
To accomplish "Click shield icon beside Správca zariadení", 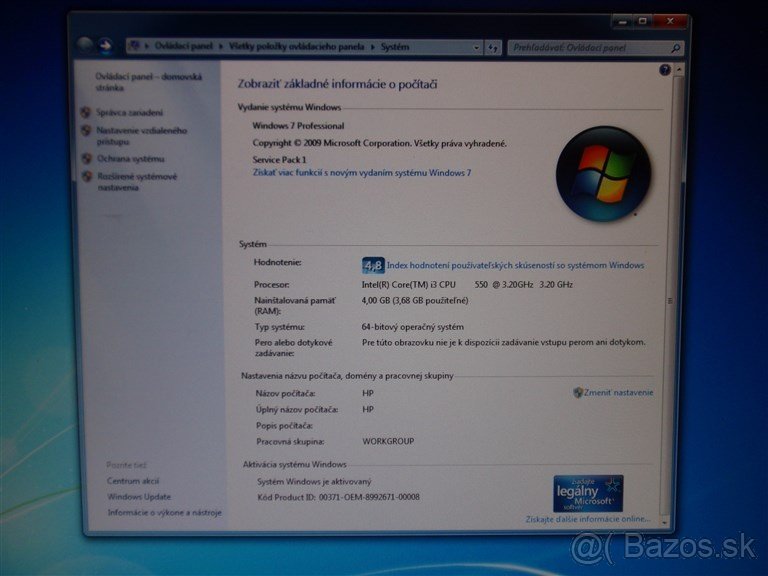I will click(x=86, y=113).
